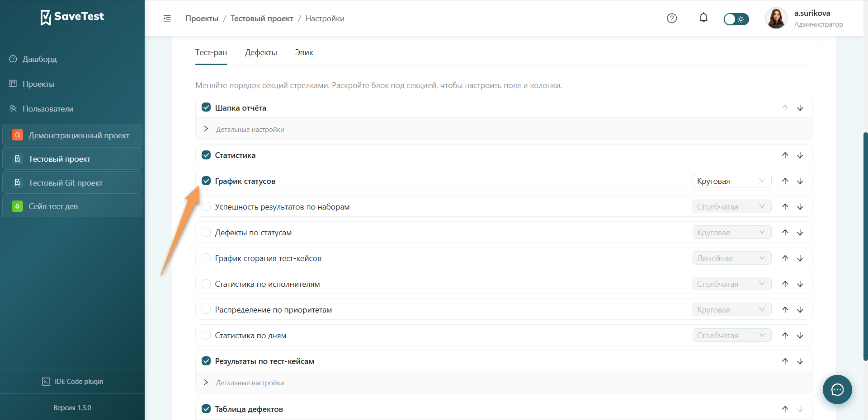This screenshot has height=420, width=868.
Task: Open the chat support bubble
Action: click(x=837, y=389)
